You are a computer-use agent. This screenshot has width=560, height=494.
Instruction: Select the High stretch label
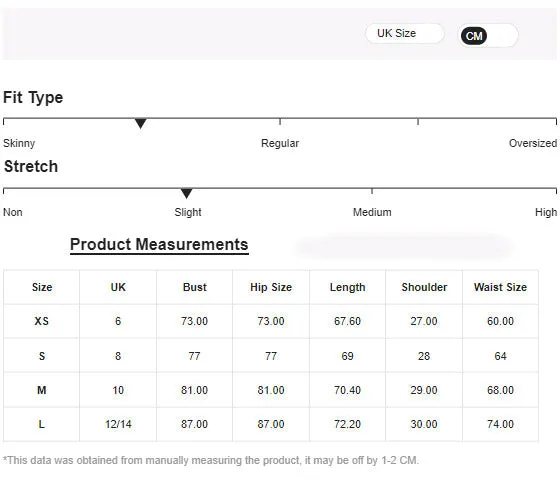(546, 212)
